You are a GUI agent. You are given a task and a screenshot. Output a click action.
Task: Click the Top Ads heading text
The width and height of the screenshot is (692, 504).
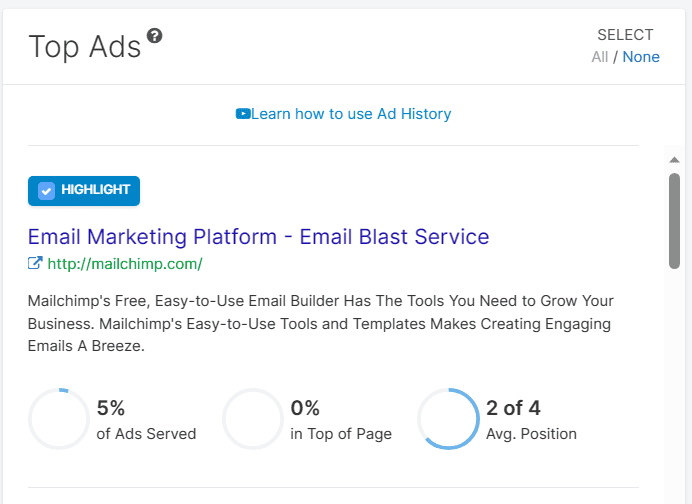tap(84, 47)
